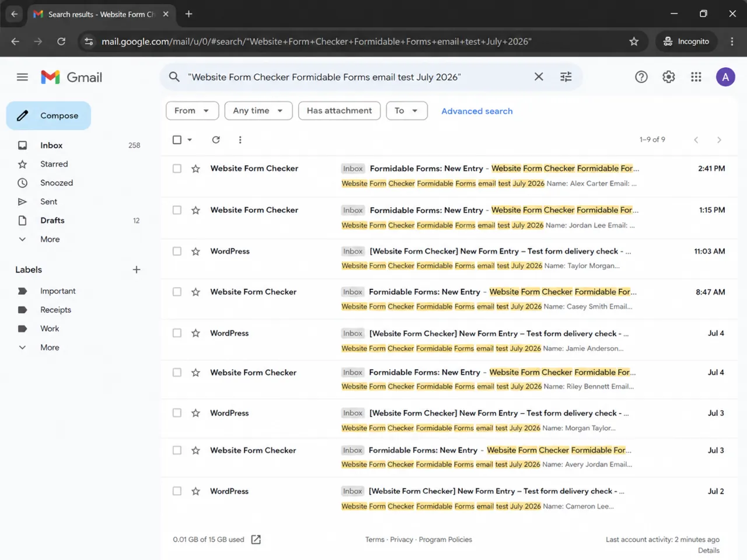
Task: Open account activity Details link
Action: point(708,551)
